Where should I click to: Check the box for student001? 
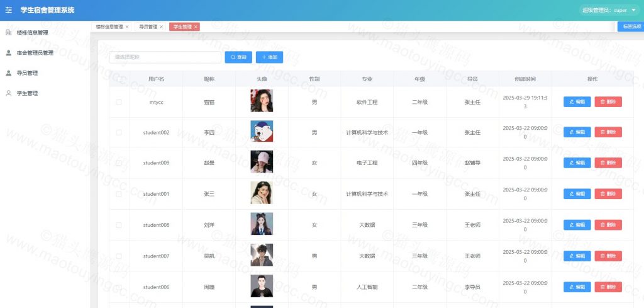119,194
